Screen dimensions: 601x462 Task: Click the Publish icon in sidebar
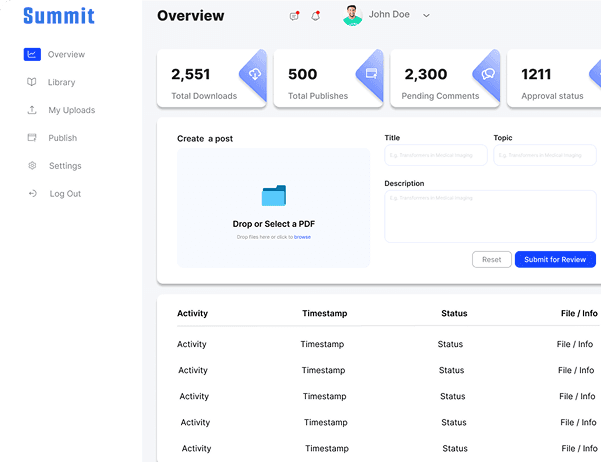[32, 138]
